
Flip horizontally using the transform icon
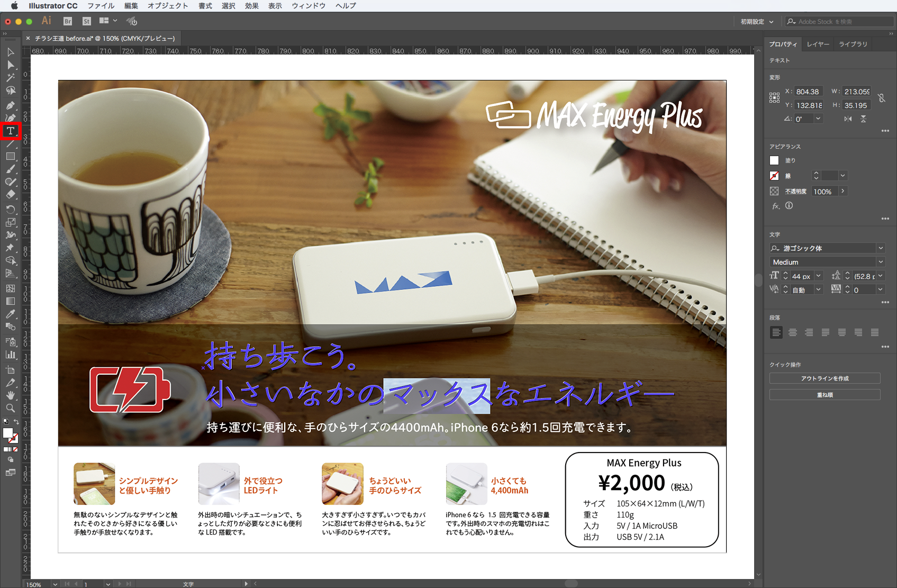(848, 119)
